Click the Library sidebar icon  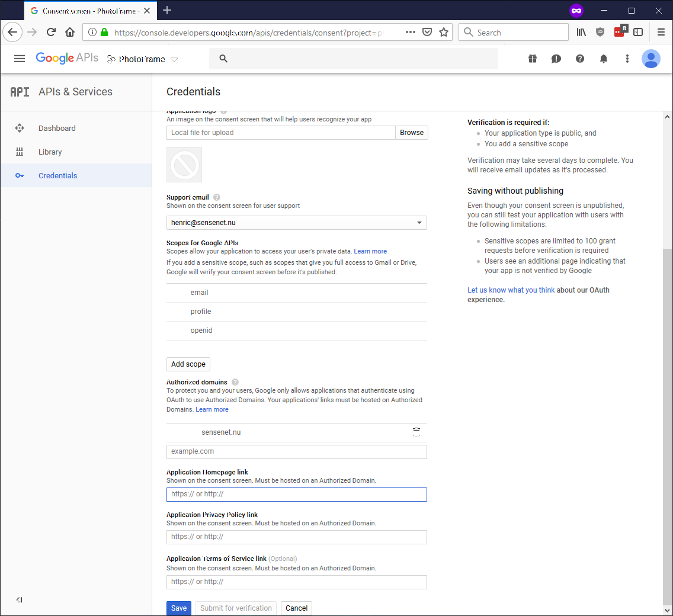coord(20,152)
